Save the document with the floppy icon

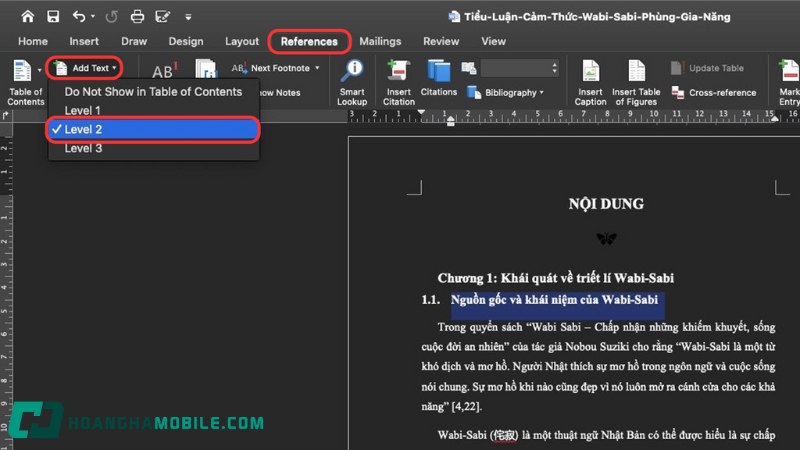pyautogui.click(x=53, y=16)
